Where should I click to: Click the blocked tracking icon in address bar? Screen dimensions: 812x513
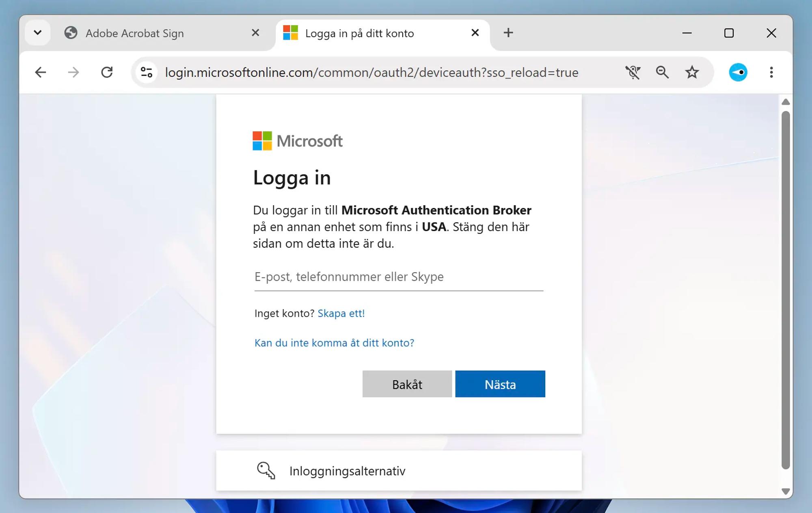click(633, 72)
